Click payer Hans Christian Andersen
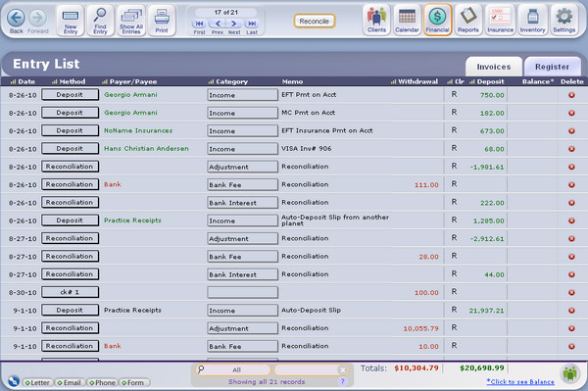Viewport: 588px width, 391px height. (146, 148)
